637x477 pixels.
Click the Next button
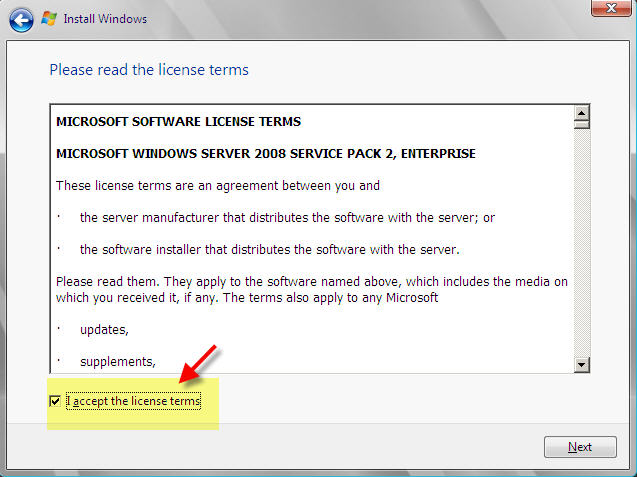click(580, 447)
